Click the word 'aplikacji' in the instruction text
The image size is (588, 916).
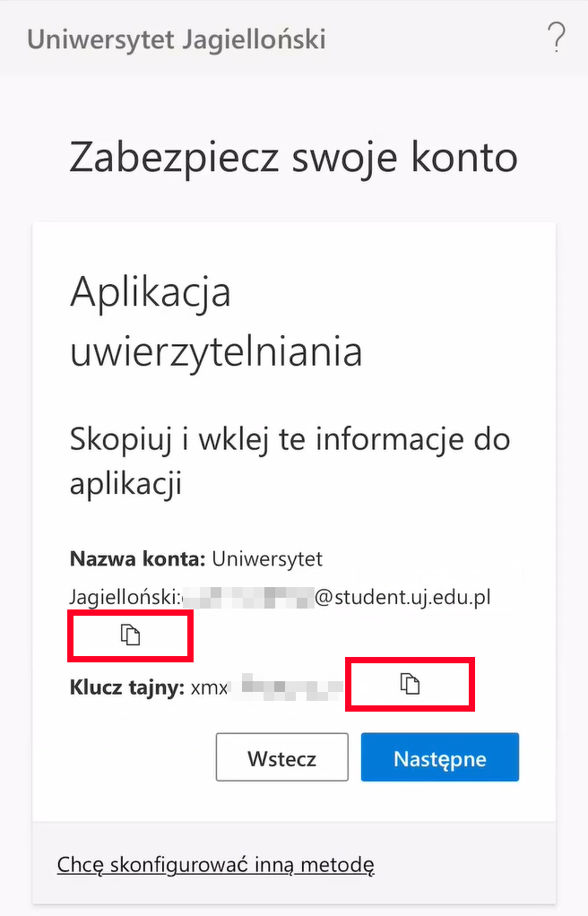(x=125, y=484)
